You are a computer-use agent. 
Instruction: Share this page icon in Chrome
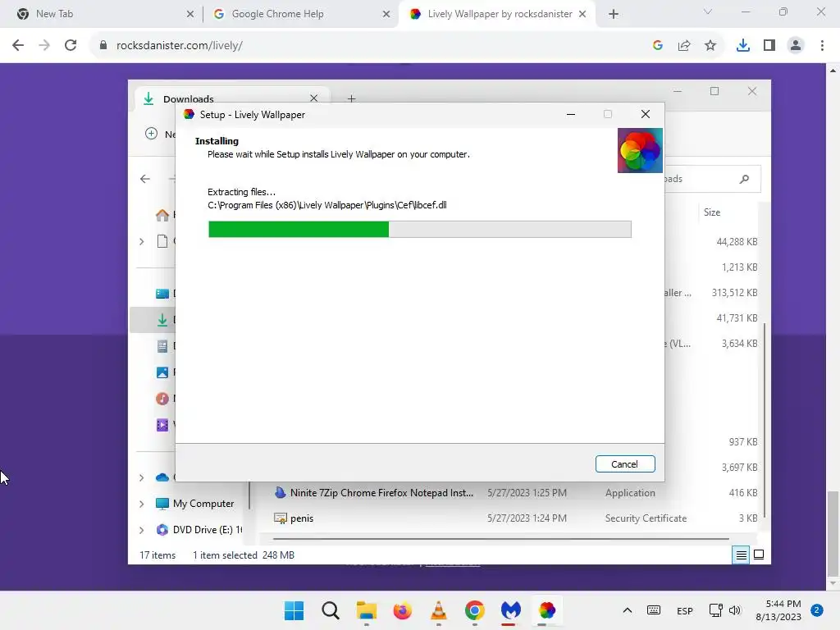tap(684, 46)
